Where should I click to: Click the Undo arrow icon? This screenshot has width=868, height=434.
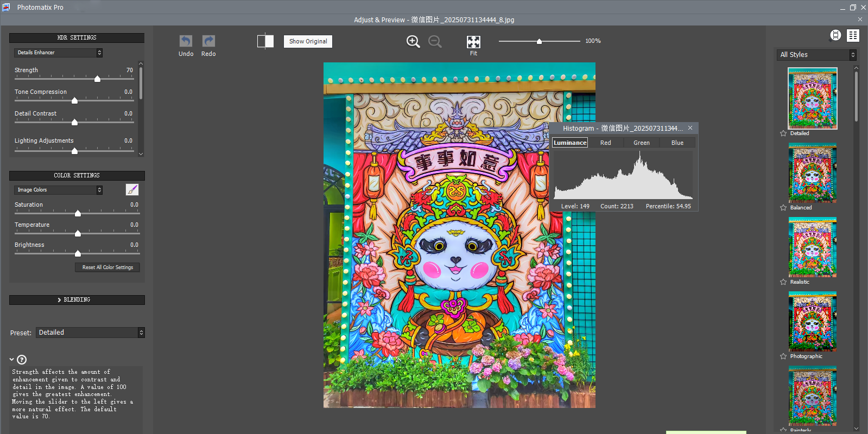[186, 41]
